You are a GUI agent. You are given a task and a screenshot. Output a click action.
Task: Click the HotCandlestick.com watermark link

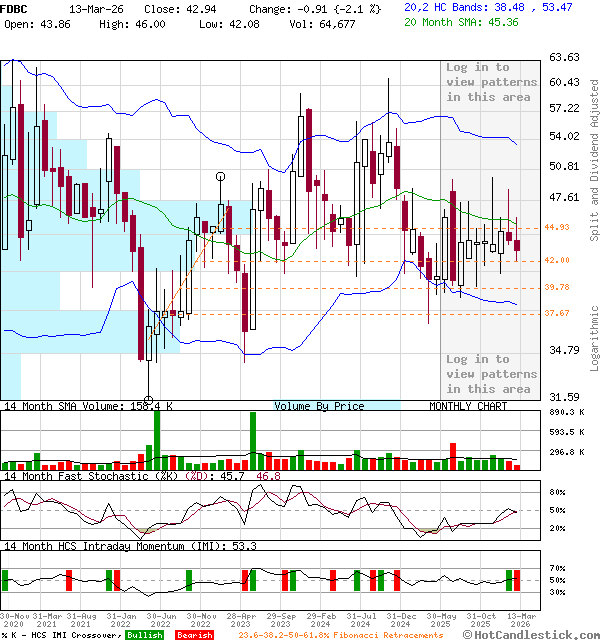tap(532, 634)
